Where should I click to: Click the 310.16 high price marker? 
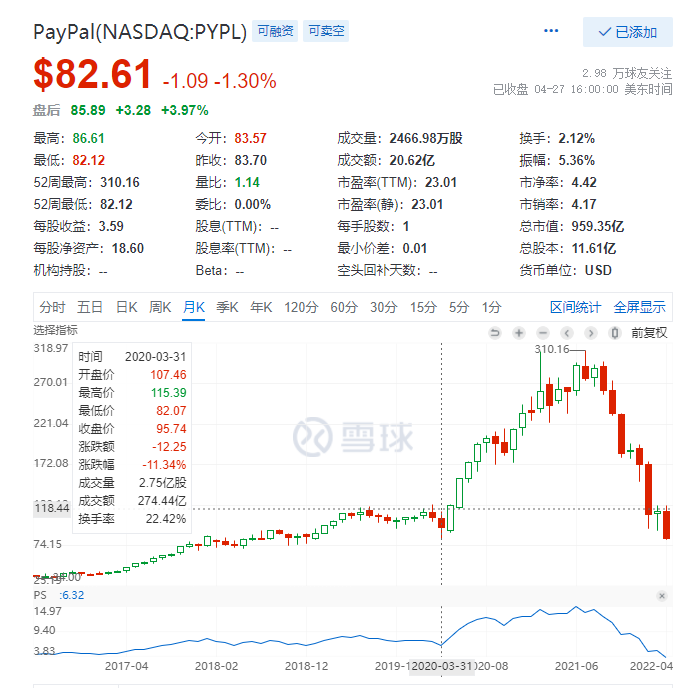[552, 350]
